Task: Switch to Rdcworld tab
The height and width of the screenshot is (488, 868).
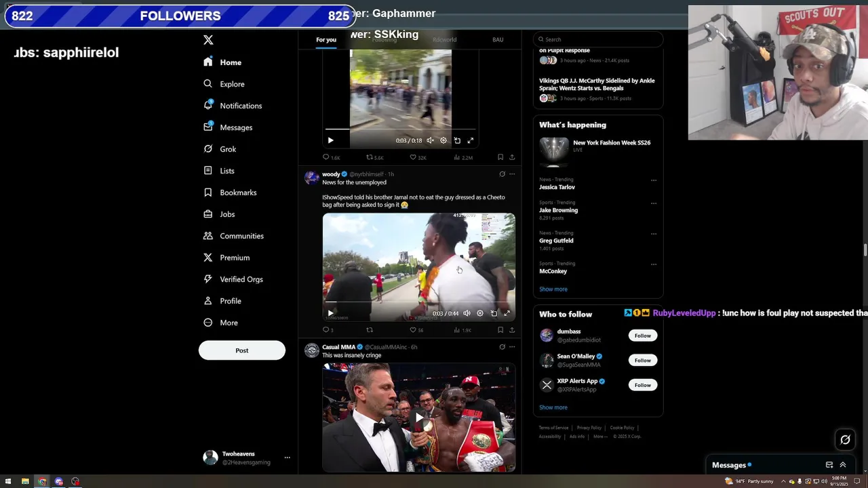Action: click(445, 40)
